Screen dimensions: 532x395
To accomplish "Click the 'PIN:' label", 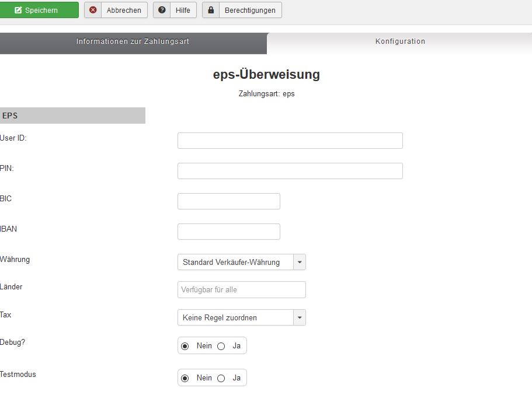I will (x=7, y=168).
